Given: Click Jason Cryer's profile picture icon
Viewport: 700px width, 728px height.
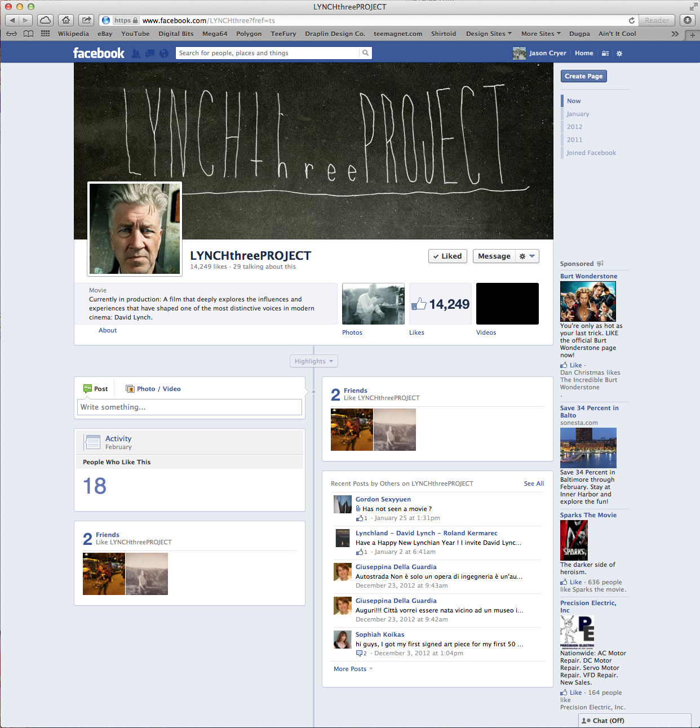Looking at the screenshot, I should [519, 53].
